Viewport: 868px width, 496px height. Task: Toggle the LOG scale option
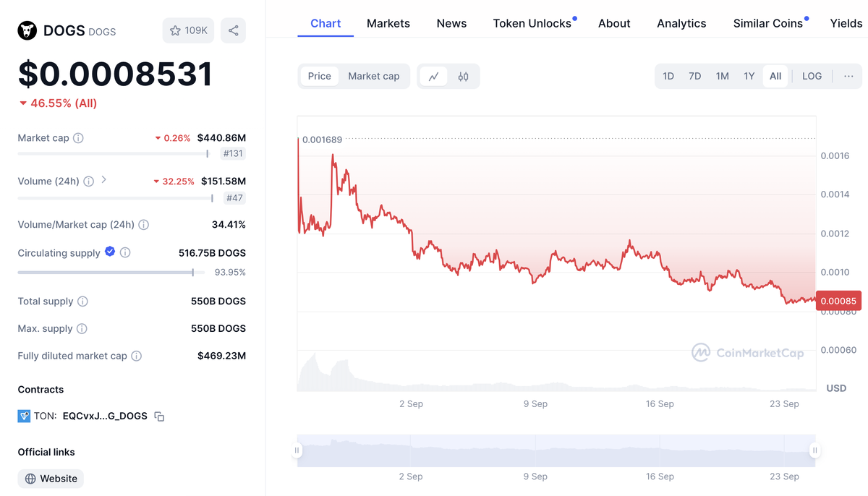[812, 76]
